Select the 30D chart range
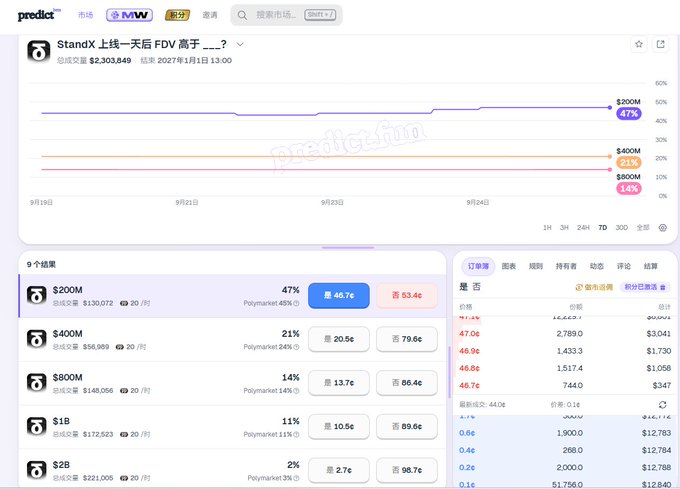Image resolution: width=680 pixels, height=489 pixels. click(621, 228)
